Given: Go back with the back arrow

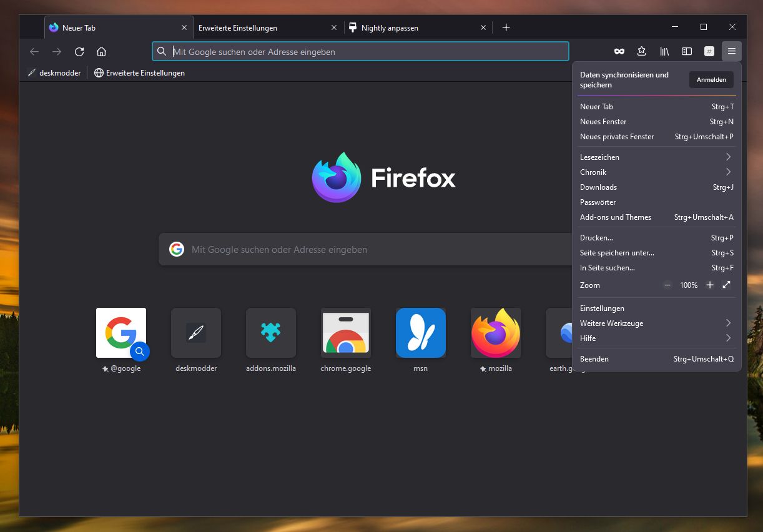Looking at the screenshot, I should pyautogui.click(x=34, y=52).
